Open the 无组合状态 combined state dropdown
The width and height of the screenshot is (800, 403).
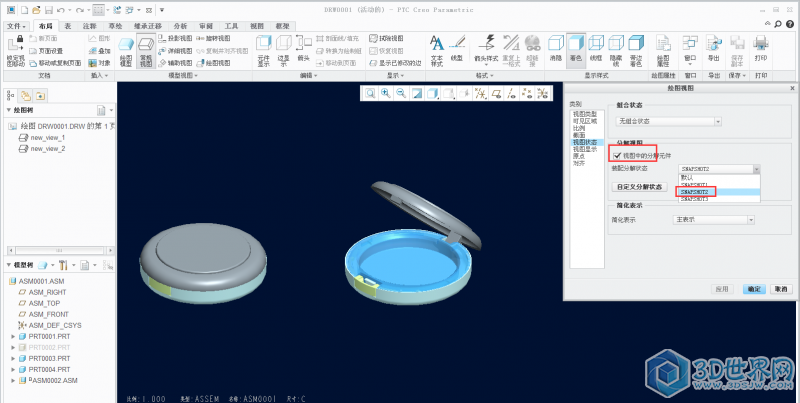[669, 121]
